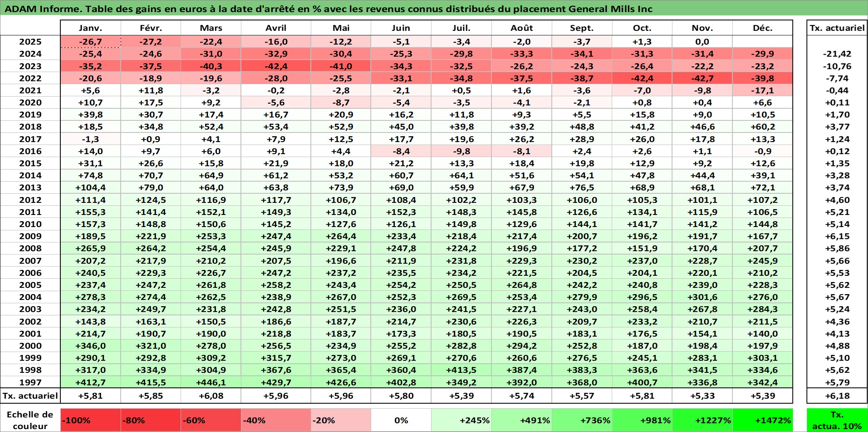868x432 pixels.
Task: Click the +1227% bright green swatch
Action: pos(702,420)
